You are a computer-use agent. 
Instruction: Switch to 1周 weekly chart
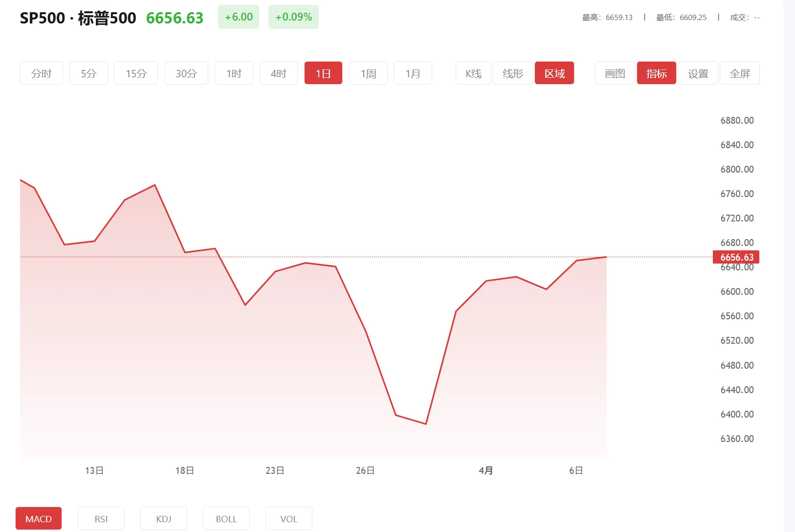click(368, 72)
